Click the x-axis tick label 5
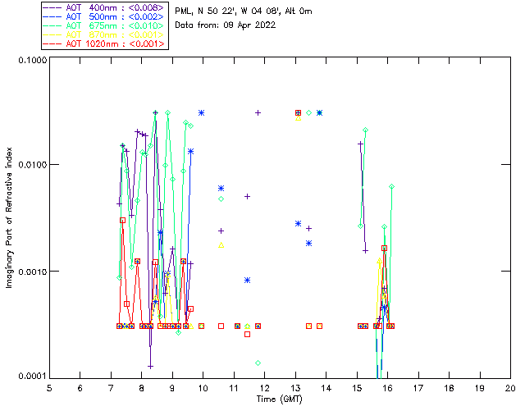The image size is (525, 420). [x=49, y=388]
